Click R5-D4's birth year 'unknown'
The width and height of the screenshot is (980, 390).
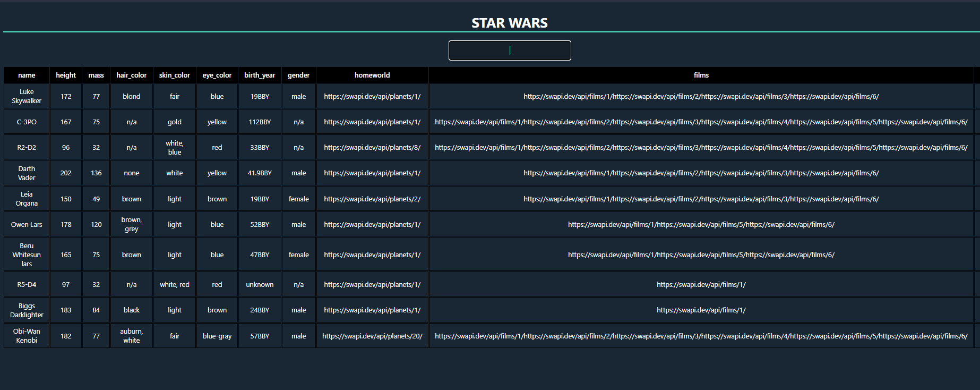click(260, 284)
